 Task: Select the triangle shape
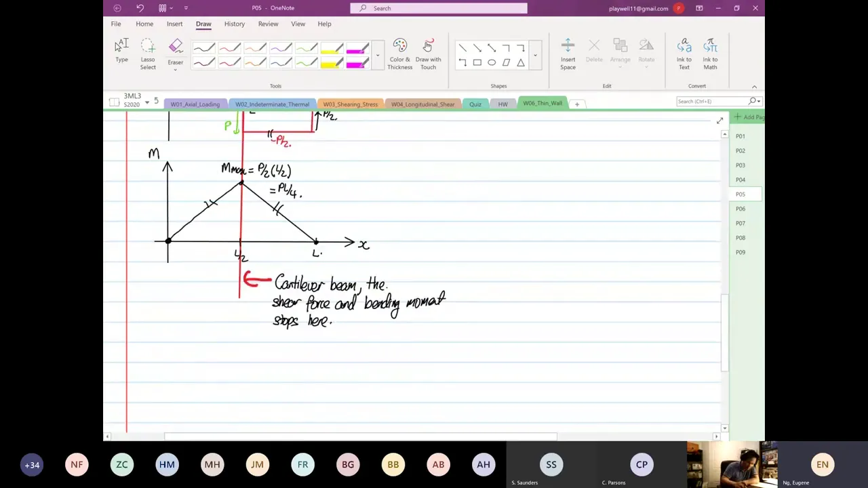tap(521, 62)
